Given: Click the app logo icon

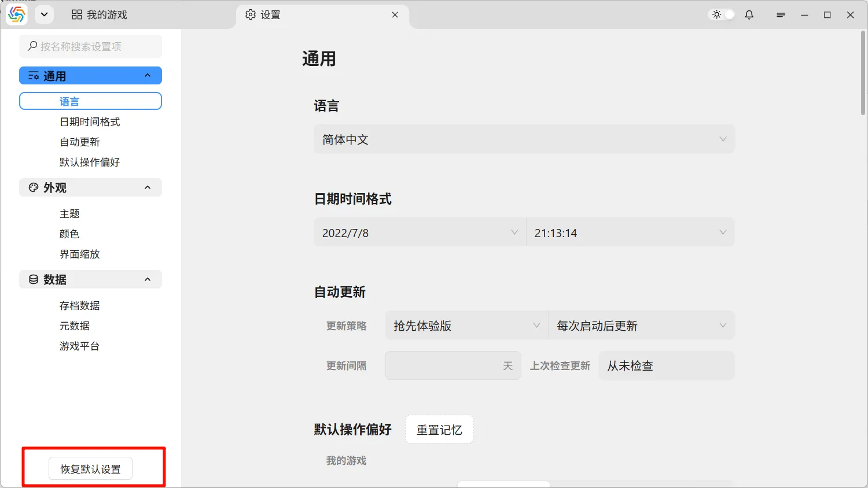Looking at the screenshot, I should point(16,15).
